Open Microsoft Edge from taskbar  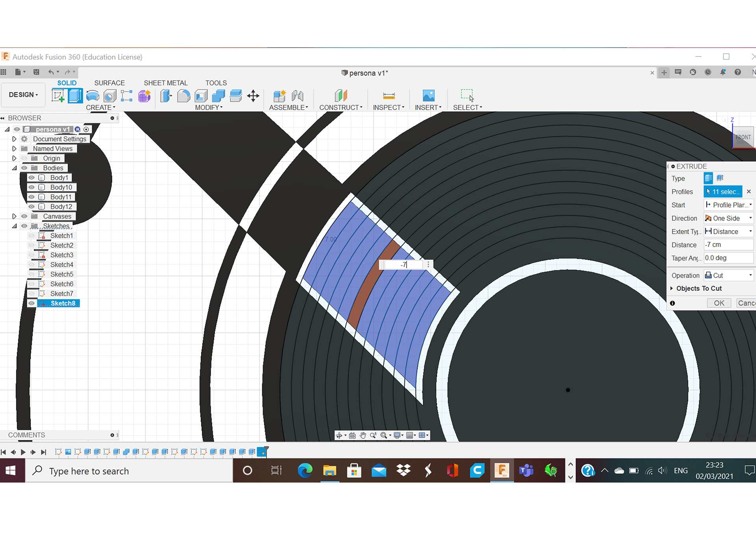pos(305,471)
